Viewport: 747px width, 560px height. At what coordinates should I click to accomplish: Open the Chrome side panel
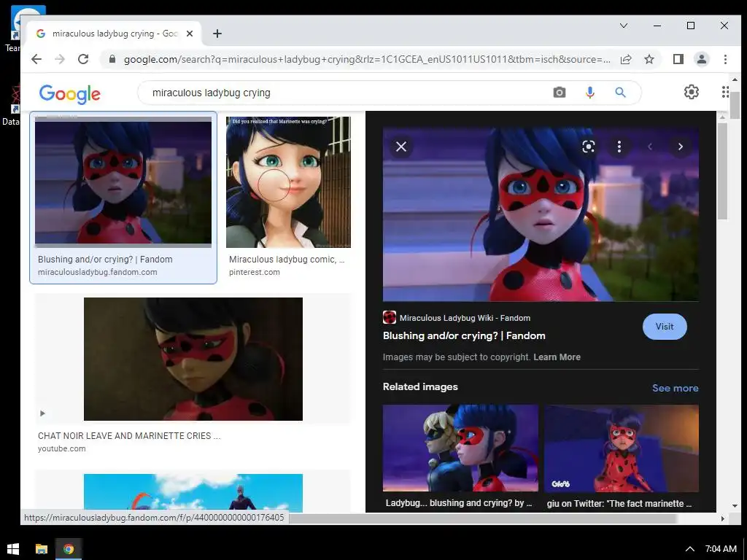pos(678,59)
